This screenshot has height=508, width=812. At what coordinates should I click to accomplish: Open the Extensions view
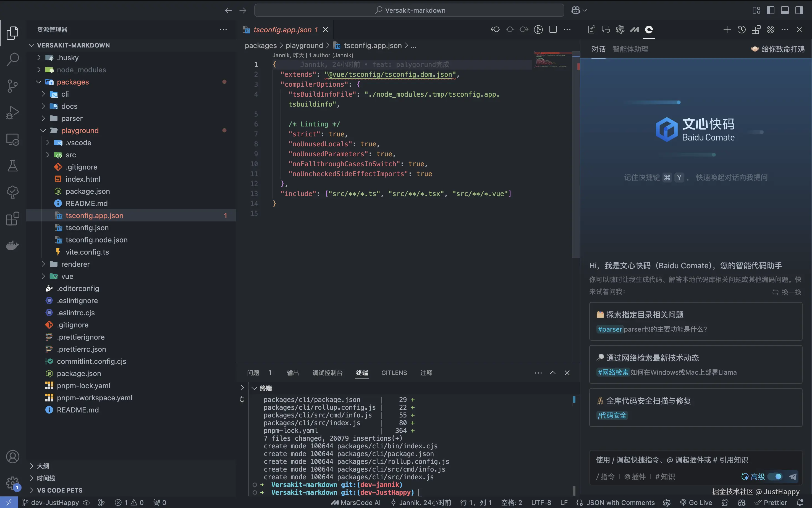[x=13, y=219]
